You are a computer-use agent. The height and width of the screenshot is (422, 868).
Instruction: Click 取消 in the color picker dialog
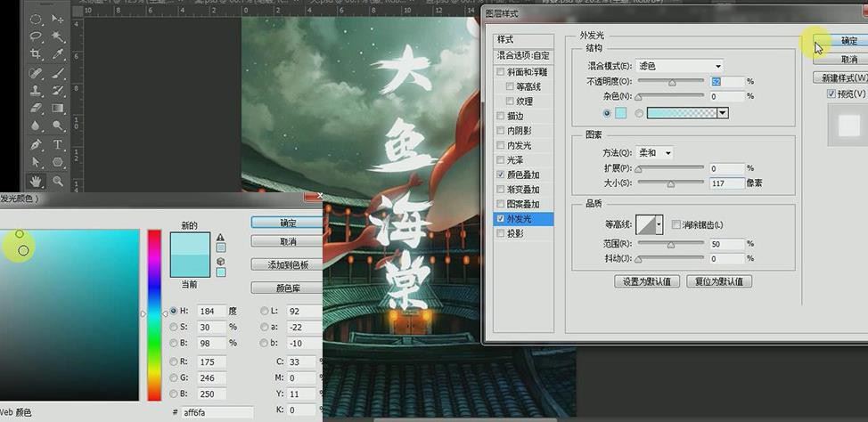(x=287, y=241)
